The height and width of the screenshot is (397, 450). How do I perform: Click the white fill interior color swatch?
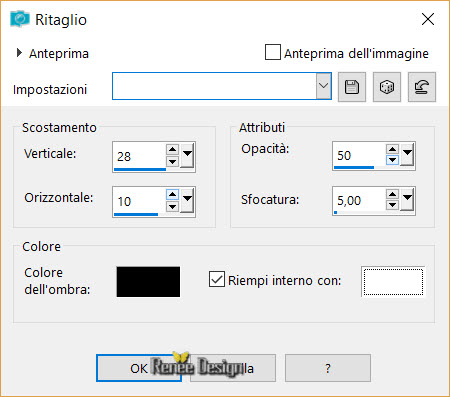coord(393,282)
